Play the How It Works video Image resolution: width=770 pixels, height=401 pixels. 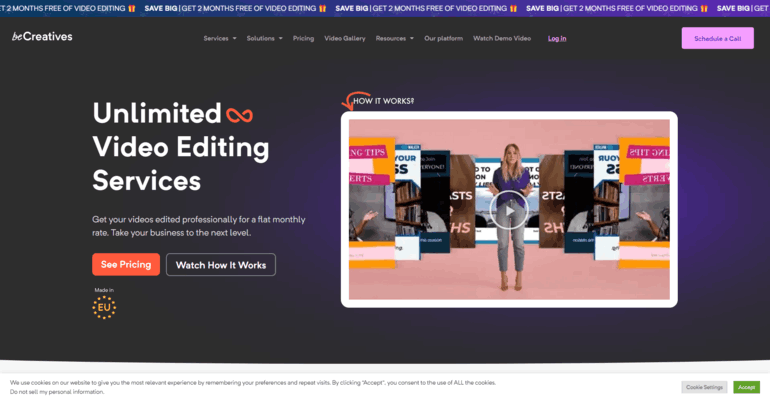(x=509, y=210)
